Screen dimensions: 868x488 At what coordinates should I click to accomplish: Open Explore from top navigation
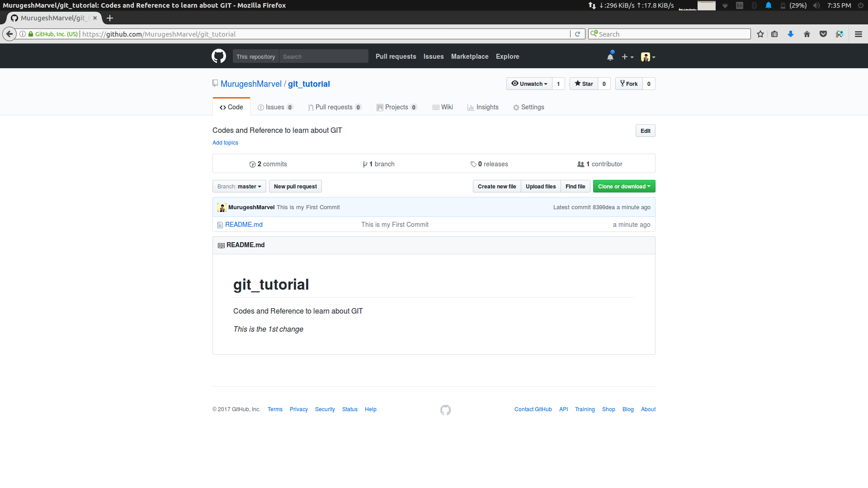[508, 56]
